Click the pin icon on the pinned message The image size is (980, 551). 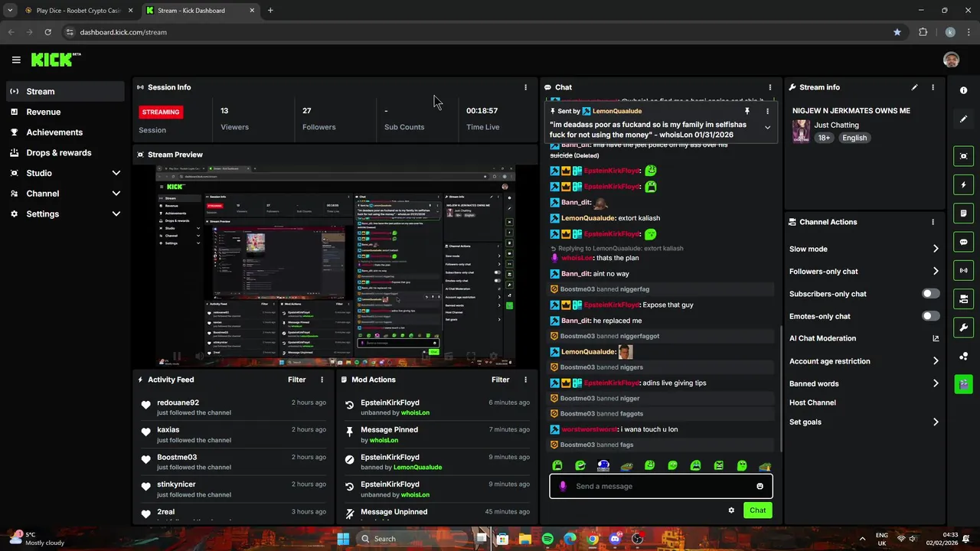(747, 111)
